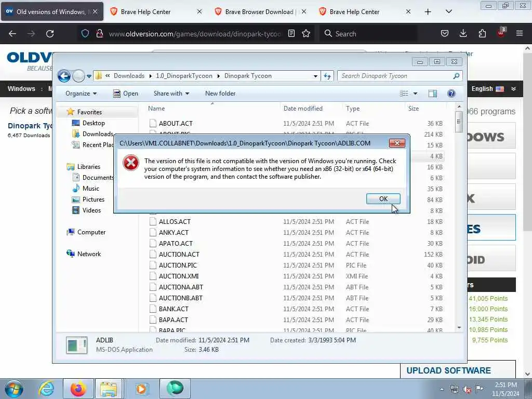Select Computer in navigation pane

coord(91,232)
